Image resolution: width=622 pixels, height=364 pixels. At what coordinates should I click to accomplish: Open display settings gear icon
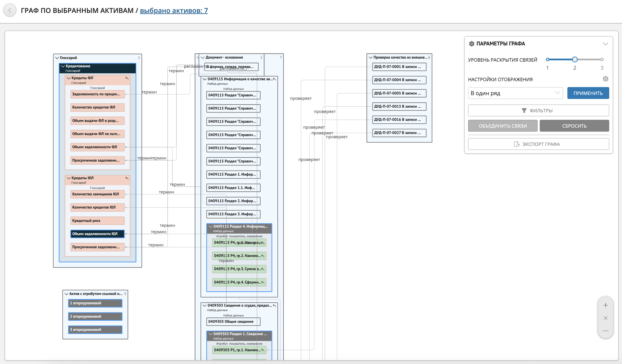point(605,79)
